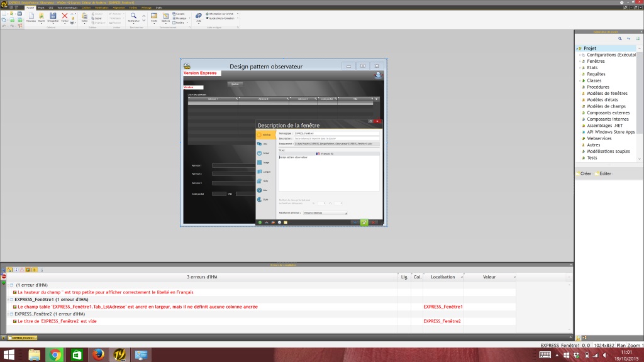
Task: Click the Options icon in ribbon
Action: click(165, 16)
